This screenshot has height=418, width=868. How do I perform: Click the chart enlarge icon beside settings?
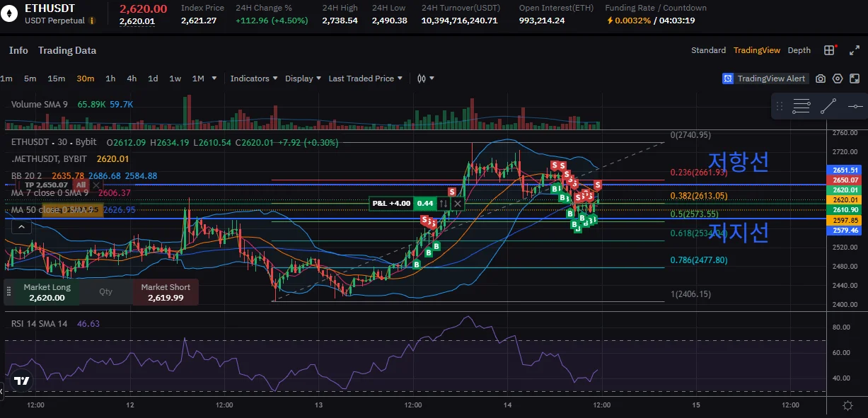tap(855, 79)
